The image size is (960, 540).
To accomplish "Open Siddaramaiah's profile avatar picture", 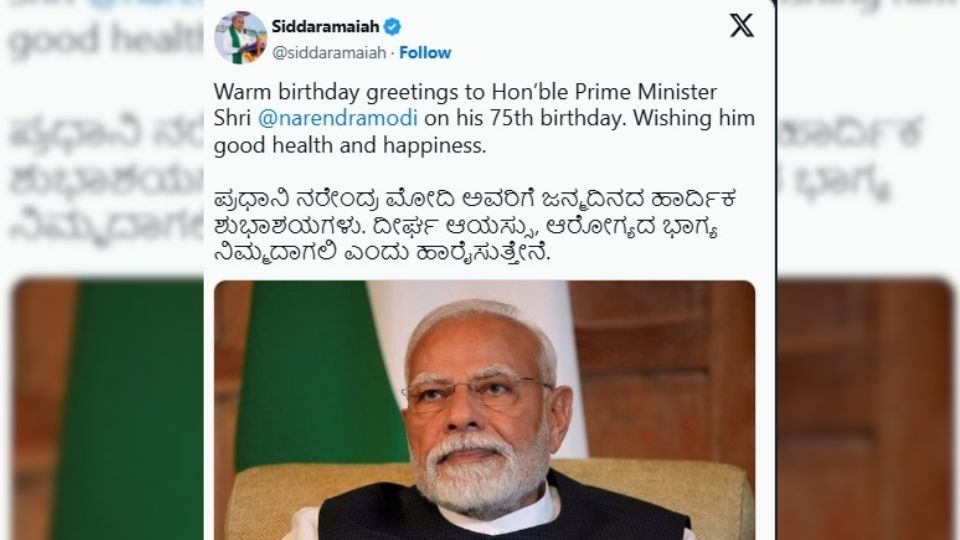I will click(241, 38).
